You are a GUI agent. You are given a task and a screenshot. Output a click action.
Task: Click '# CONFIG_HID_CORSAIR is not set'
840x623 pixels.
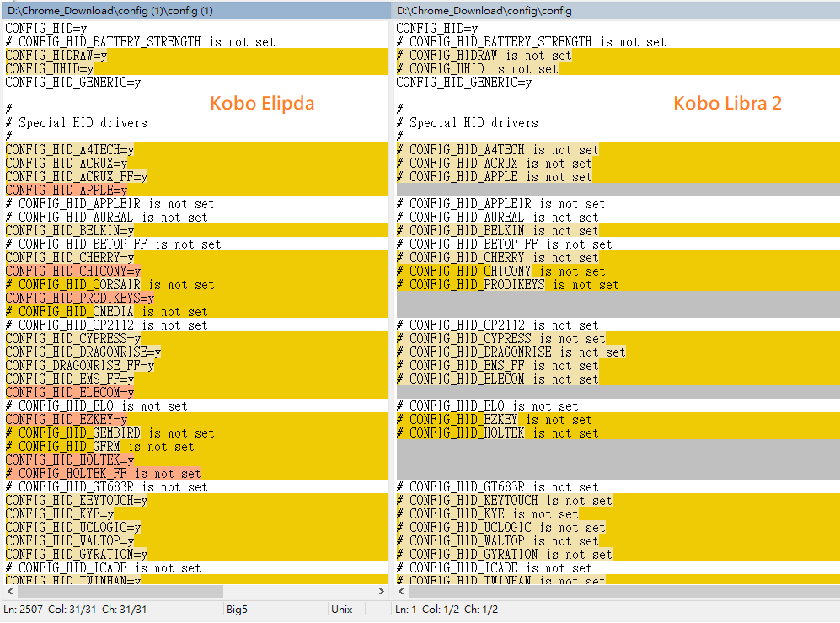(110, 284)
